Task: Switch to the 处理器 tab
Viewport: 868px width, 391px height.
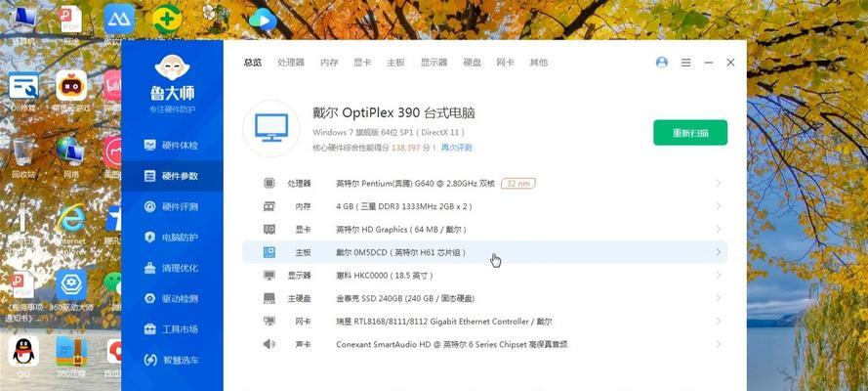Action: coord(291,63)
